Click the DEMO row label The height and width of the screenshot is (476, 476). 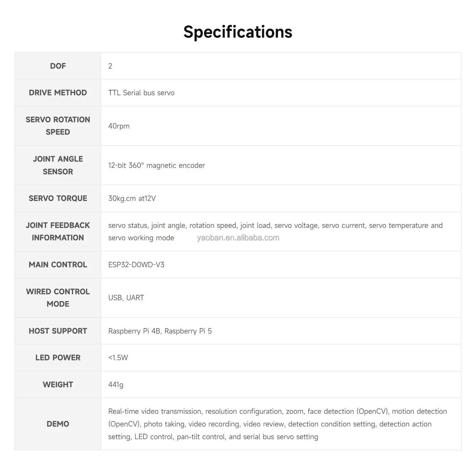point(58,424)
